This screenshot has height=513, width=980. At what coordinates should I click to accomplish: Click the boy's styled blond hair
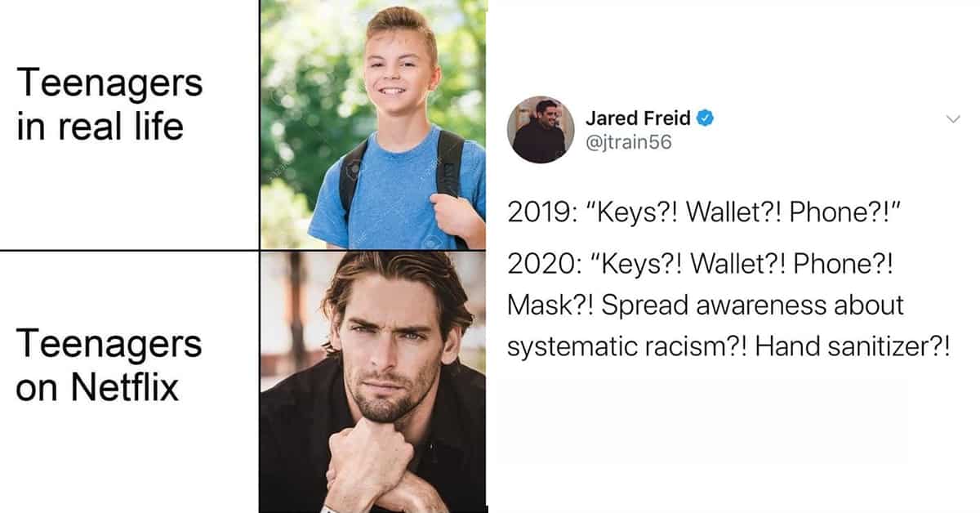pos(400,25)
